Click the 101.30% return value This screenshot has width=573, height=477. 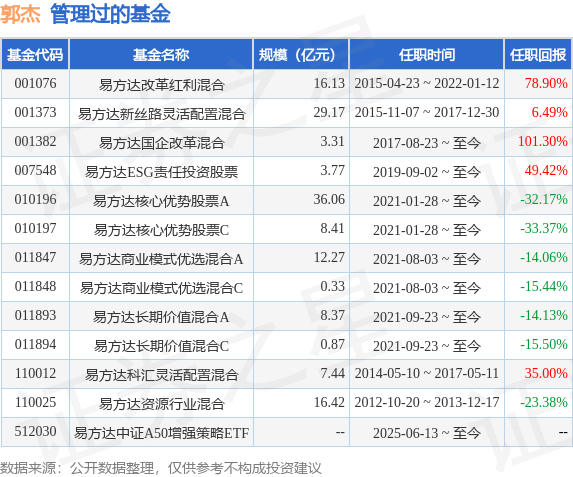point(543,141)
